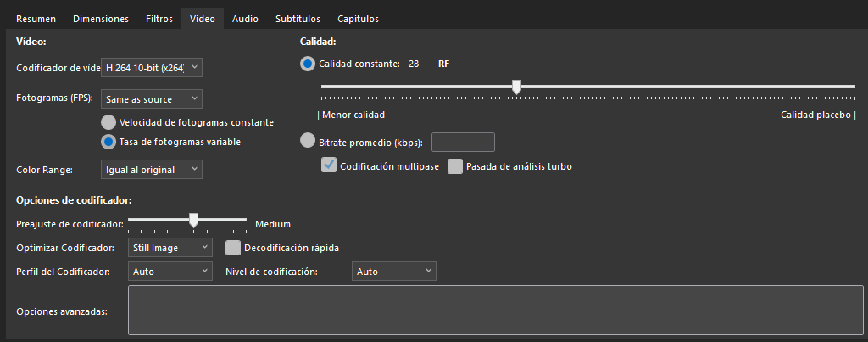Click the RF quality slider handle

click(516, 87)
